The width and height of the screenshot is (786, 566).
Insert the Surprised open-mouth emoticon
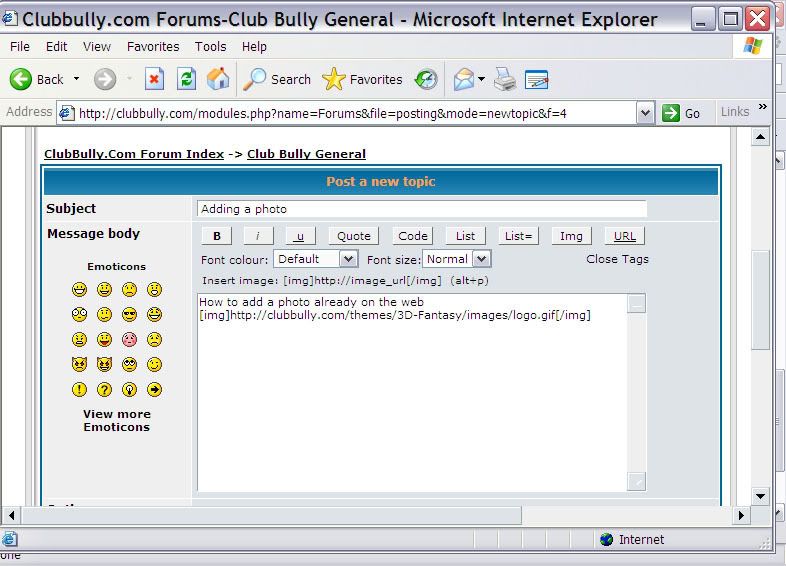click(x=154, y=289)
